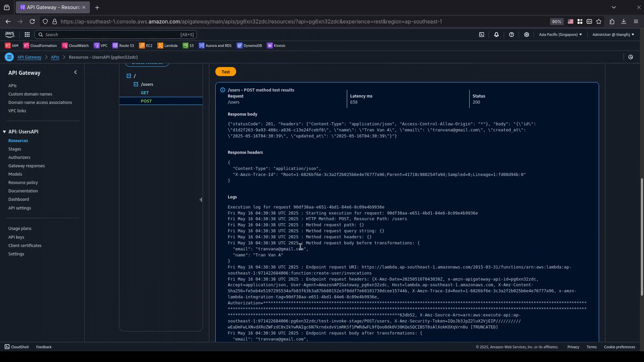644x362 pixels.
Task: Go to API Gateway breadcrumb link
Action: [x=29, y=57]
